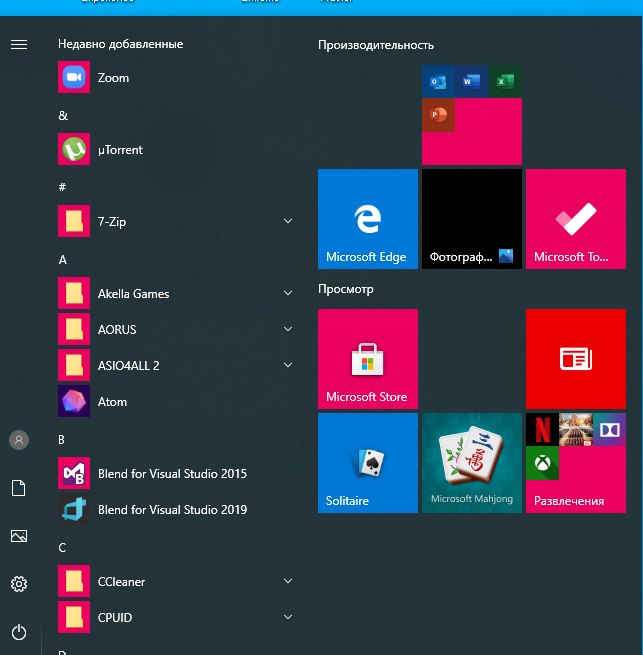Open the Dolby tile in Развлечения folder

[610, 429]
